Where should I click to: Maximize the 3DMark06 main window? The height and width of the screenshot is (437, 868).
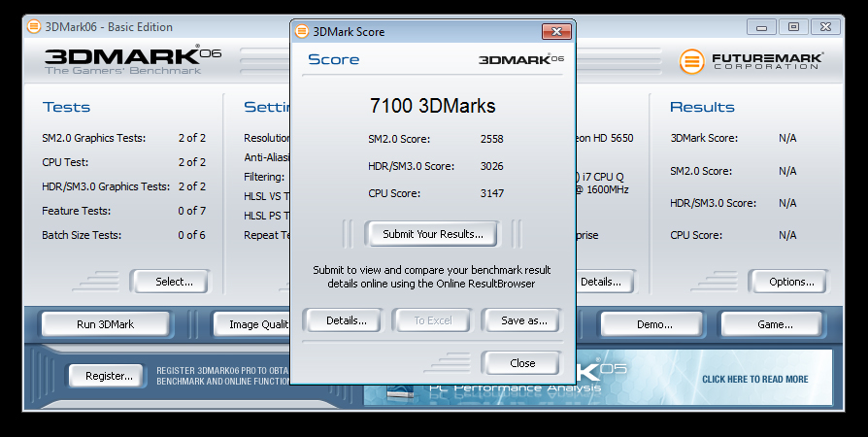(x=793, y=26)
